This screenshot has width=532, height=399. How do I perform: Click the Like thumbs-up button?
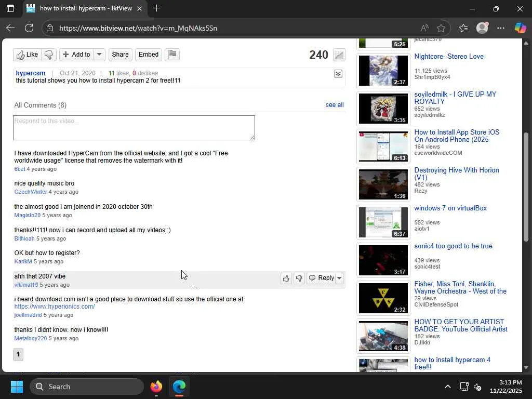[28, 55]
